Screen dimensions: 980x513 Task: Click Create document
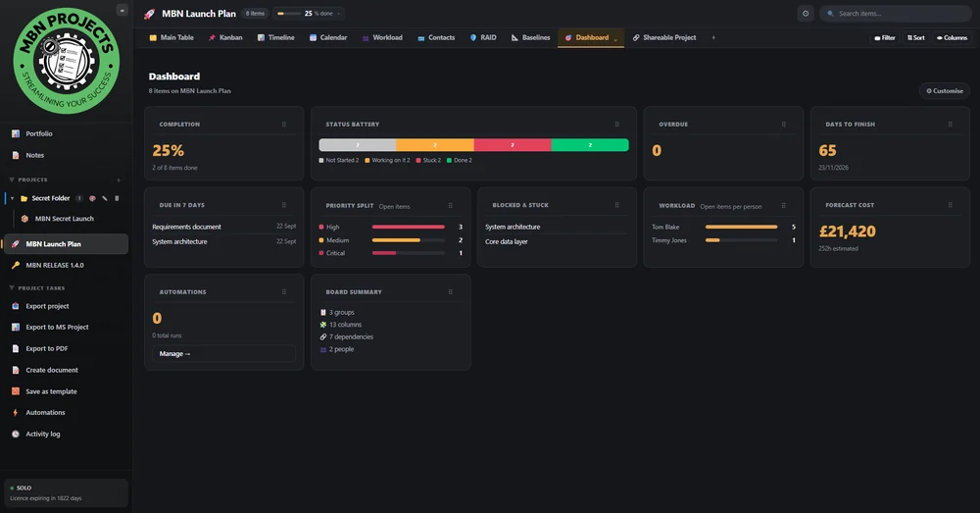[51, 371]
